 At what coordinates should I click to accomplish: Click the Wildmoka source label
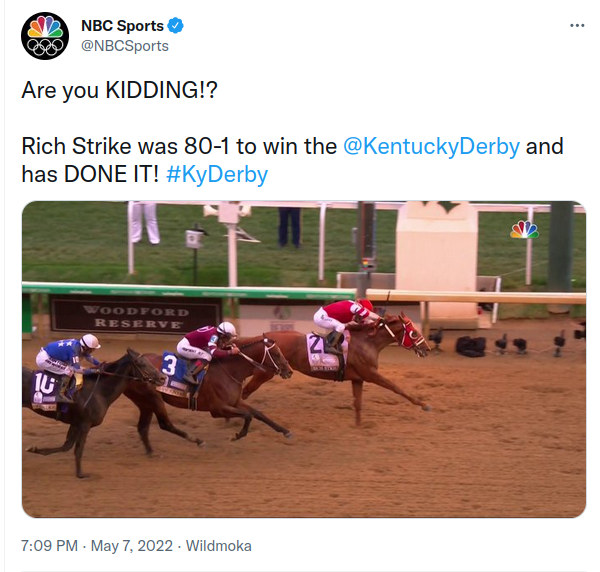tap(220, 546)
